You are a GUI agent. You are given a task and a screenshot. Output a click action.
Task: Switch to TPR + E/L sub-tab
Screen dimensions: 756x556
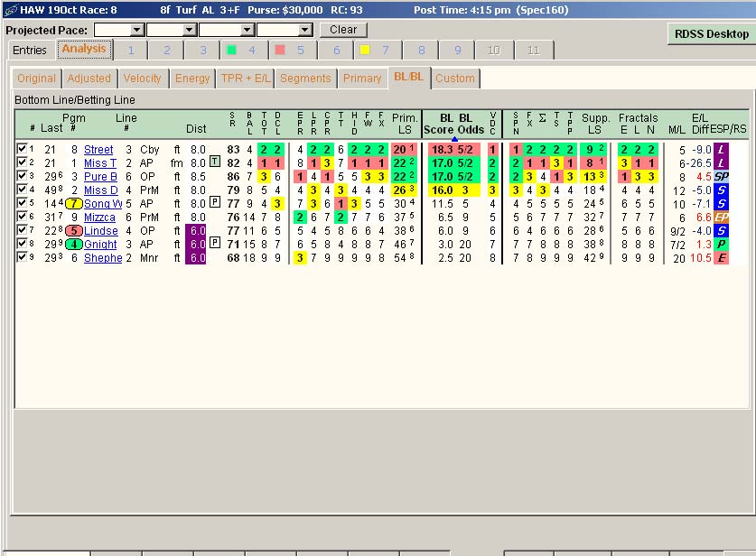pos(246,79)
